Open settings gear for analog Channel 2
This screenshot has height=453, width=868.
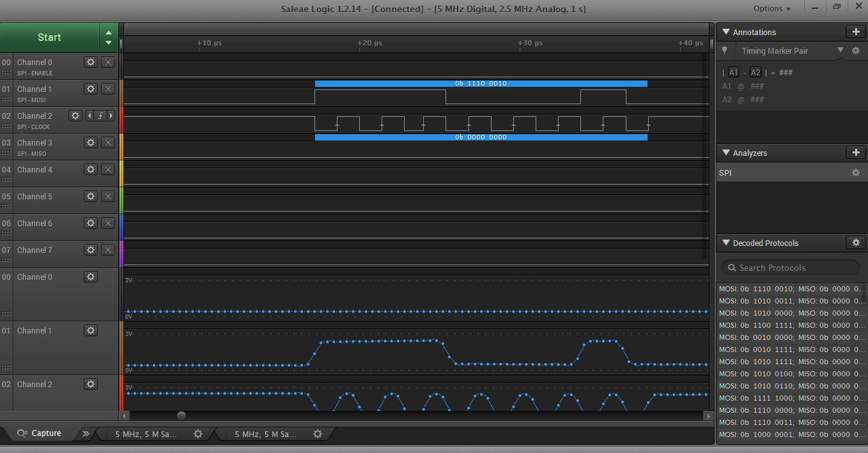click(x=91, y=384)
